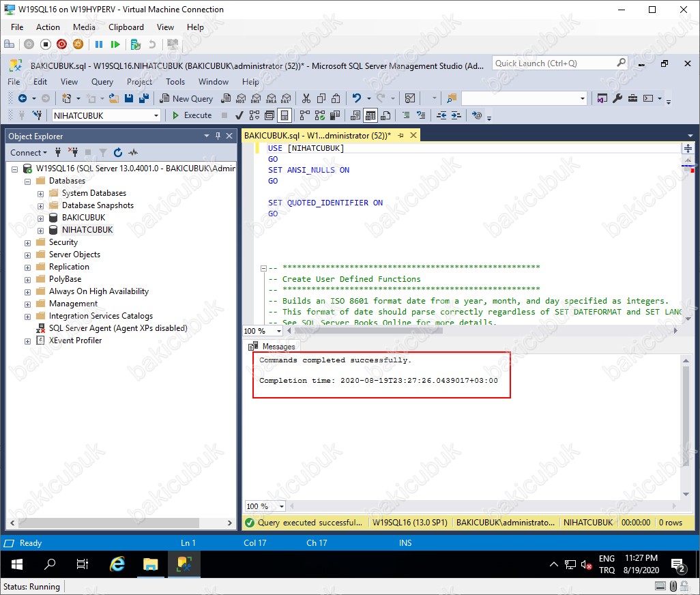Refresh the Object Explorer tree
Viewport: 700px width, 595px height.
(118, 153)
